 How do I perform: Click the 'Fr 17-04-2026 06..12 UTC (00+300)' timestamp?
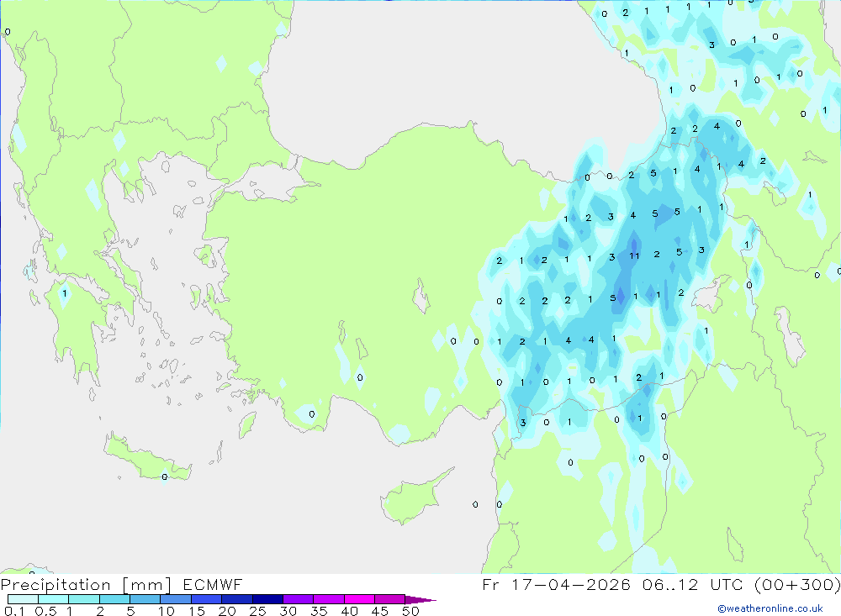[x=661, y=585]
